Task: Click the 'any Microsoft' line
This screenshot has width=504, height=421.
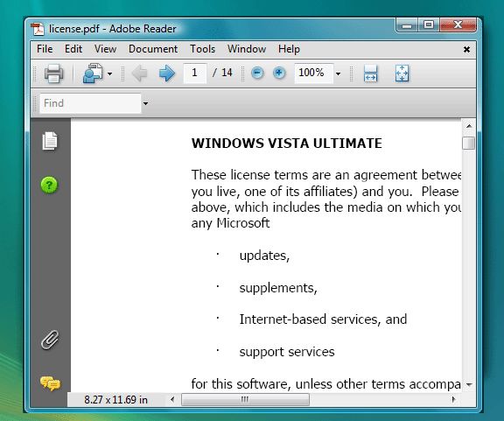Action: pyautogui.click(x=230, y=223)
